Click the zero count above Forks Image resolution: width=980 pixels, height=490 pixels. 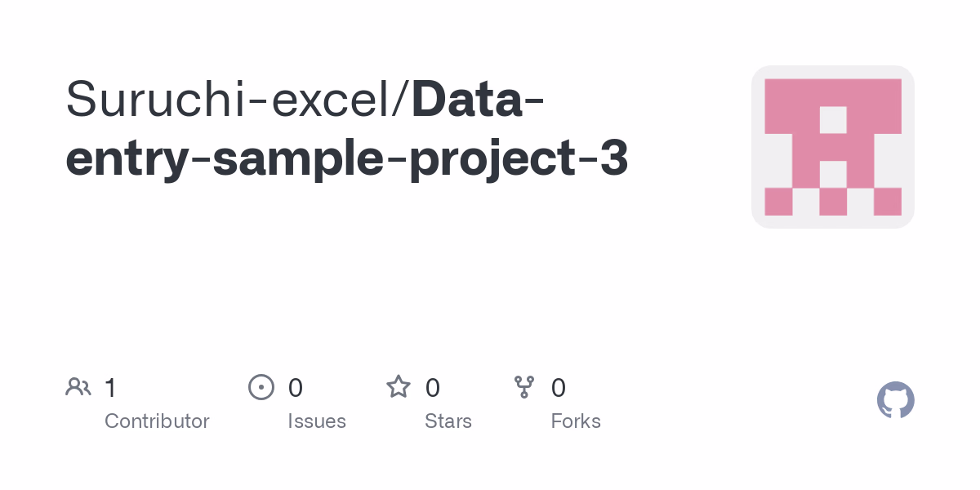(559, 387)
